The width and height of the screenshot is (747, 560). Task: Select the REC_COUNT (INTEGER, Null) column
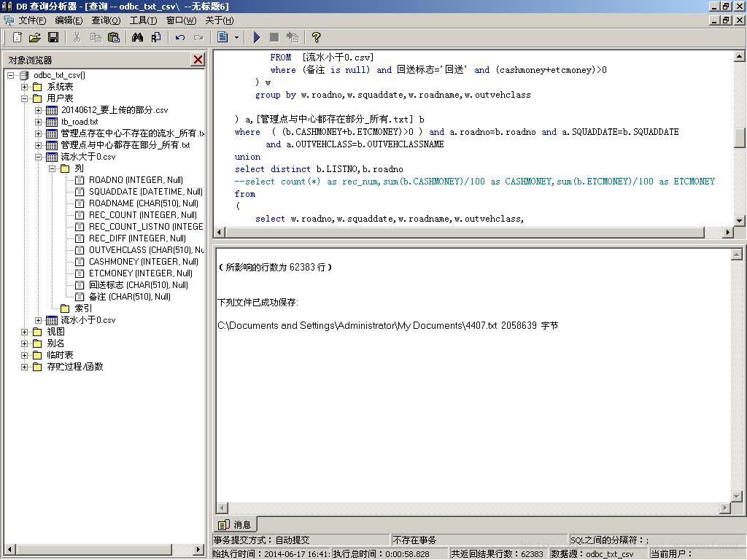(143, 215)
